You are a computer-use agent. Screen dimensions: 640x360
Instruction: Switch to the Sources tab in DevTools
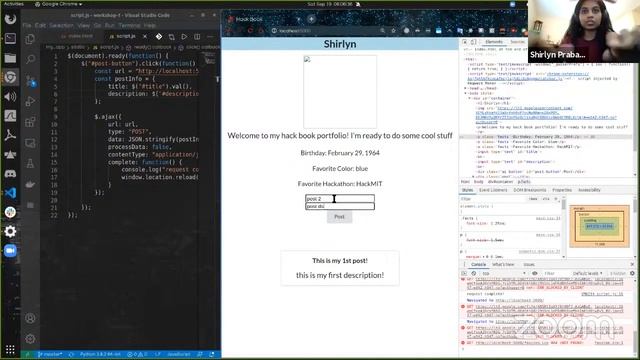click(518, 42)
